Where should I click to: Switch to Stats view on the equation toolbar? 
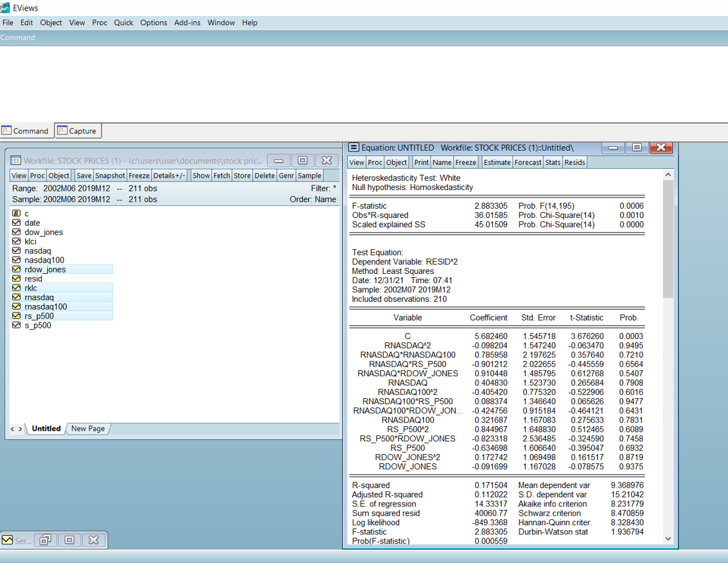pos(553,162)
